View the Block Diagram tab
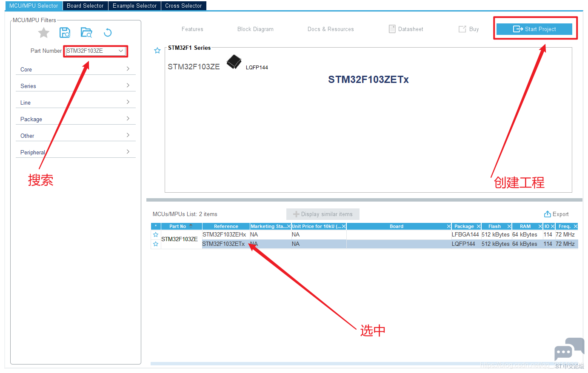The width and height of the screenshot is (588, 373). 255,29
